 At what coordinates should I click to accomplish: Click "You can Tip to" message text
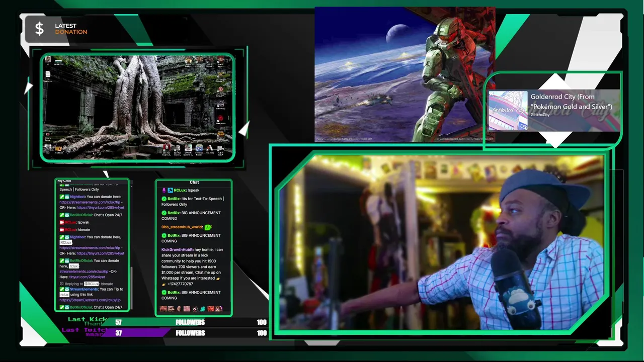[x=111, y=289]
